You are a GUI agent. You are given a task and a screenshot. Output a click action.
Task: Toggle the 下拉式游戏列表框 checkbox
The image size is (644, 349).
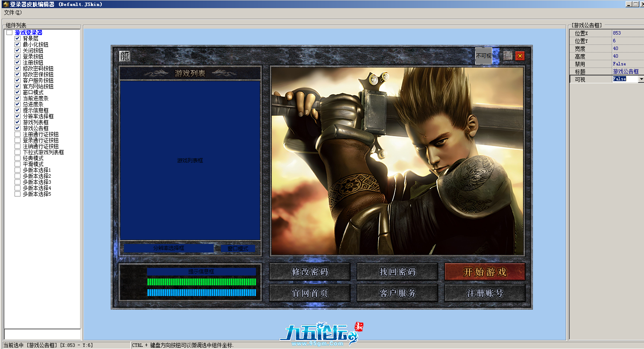18,152
